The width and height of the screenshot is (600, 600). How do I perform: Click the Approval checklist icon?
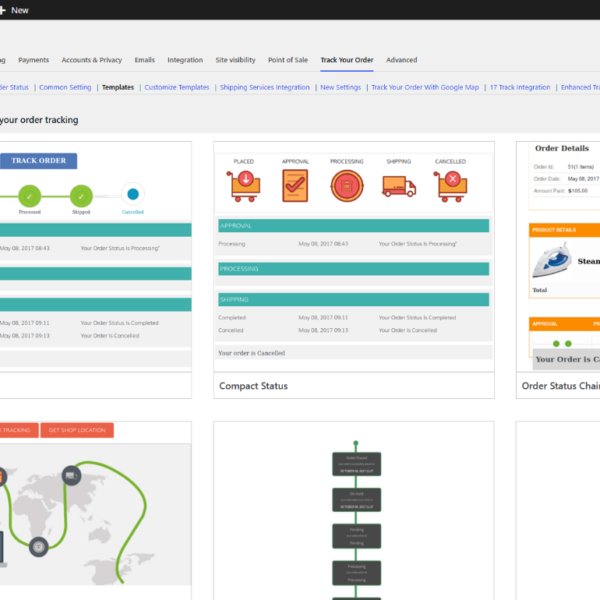tap(295, 186)
